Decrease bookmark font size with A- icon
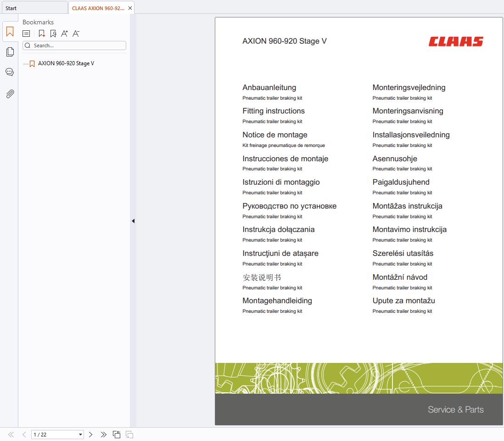 point(76,34)
